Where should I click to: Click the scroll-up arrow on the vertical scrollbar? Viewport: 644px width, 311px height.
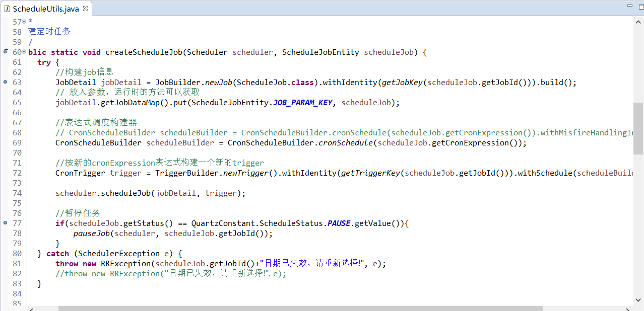[x=638, y=22]
